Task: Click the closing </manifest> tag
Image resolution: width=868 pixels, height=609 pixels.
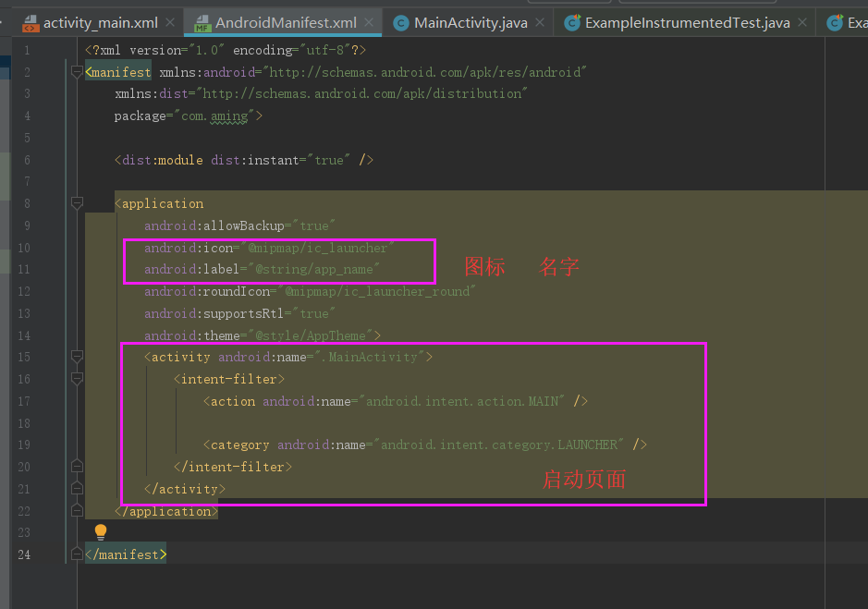Action: click(126, 554)
